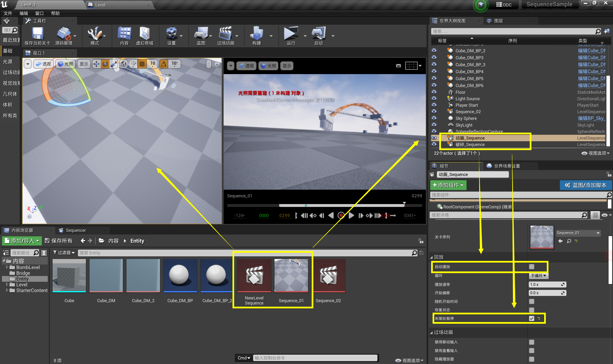The width and height of the screenshot is (613, 364).
Task: Click Save All (保存所有) button
Action: (x=59, y=241)
